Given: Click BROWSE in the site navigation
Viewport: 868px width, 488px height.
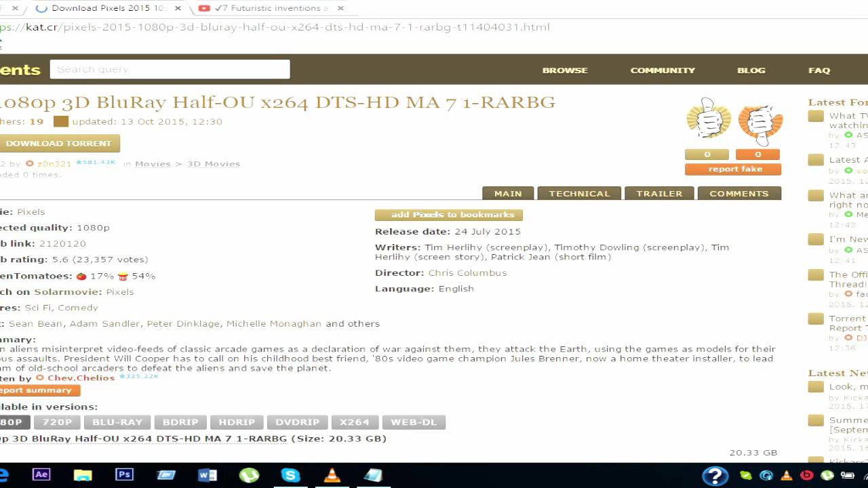Looking at the screenshot, I should (x=565, y=70).
